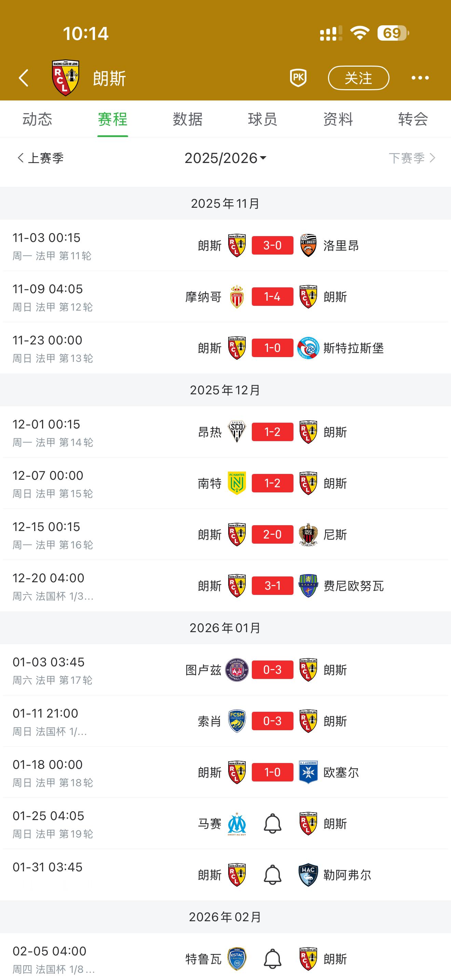Click the Monaco club crest
The width and height of the screenshot is (451, 980).
point(236,297)
